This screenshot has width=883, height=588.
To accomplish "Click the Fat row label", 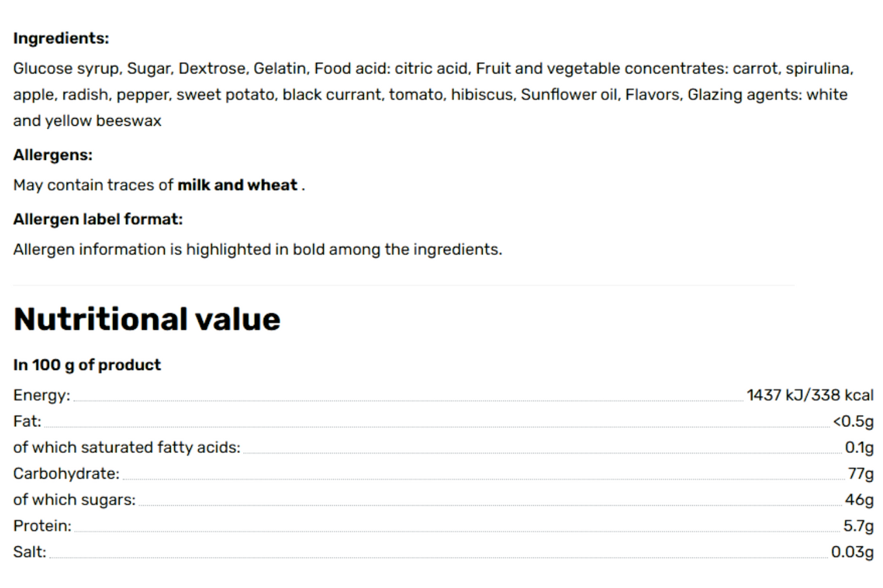I will click(x=27, y=422).
